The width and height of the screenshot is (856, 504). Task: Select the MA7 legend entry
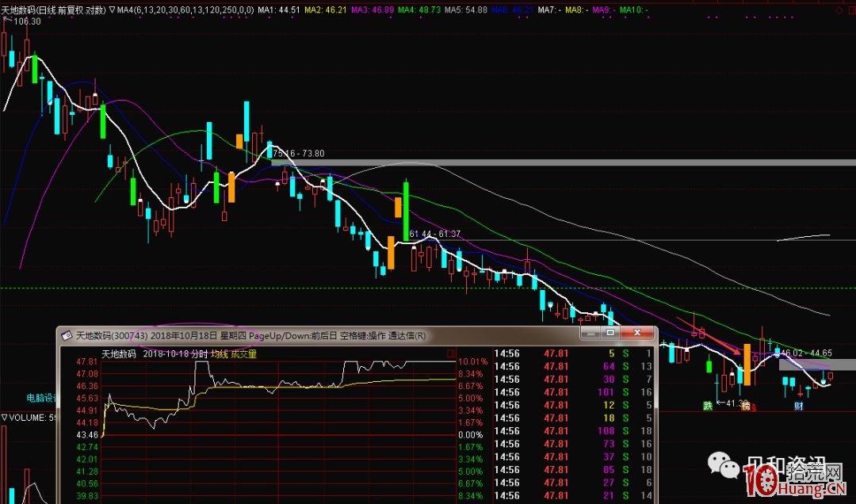550,10
